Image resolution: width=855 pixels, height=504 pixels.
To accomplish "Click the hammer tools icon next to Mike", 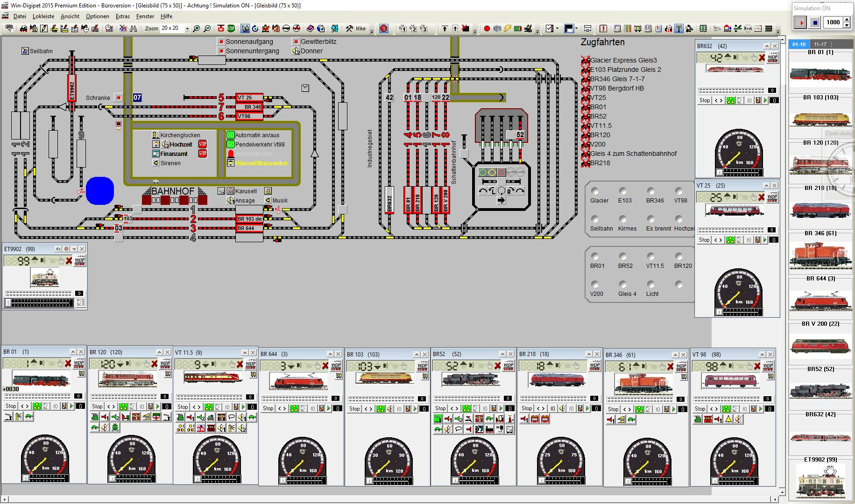I will (349, 28).
